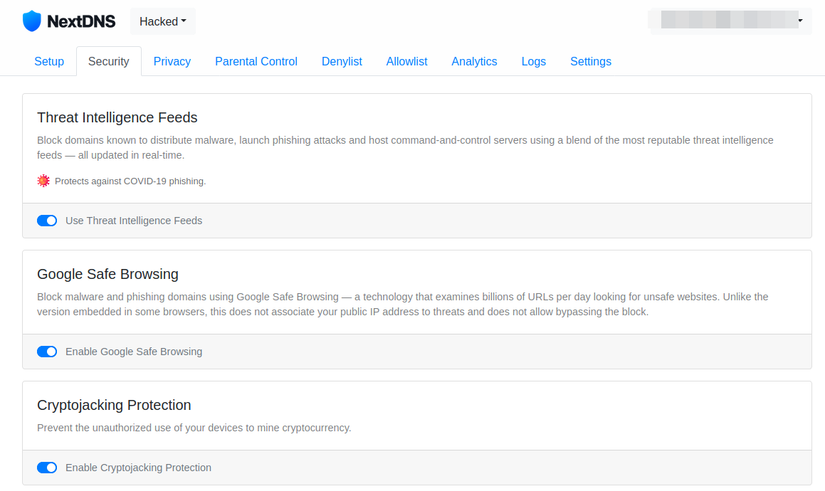825x491 pixels.
Task: Disable the Google Safe Browsing toggle
Action: coord(47,351)
